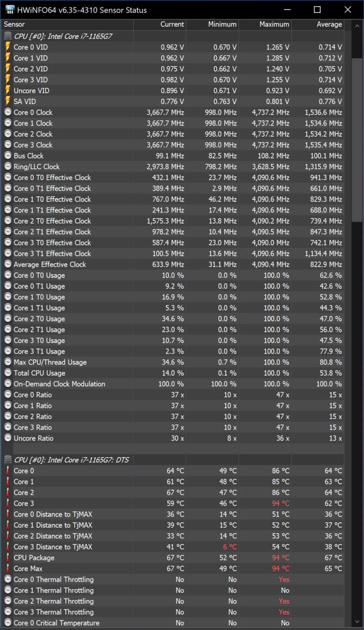Click the Minimum column header
The image size is (364, 630).
pos(212,24)
